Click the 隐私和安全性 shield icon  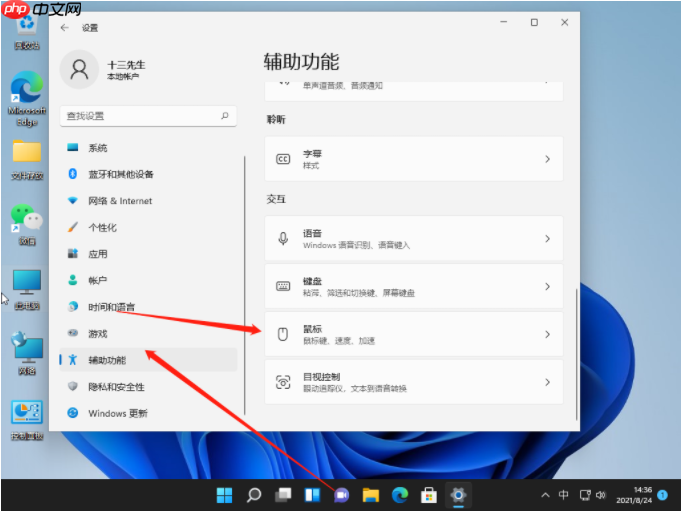tap(73, 386)
